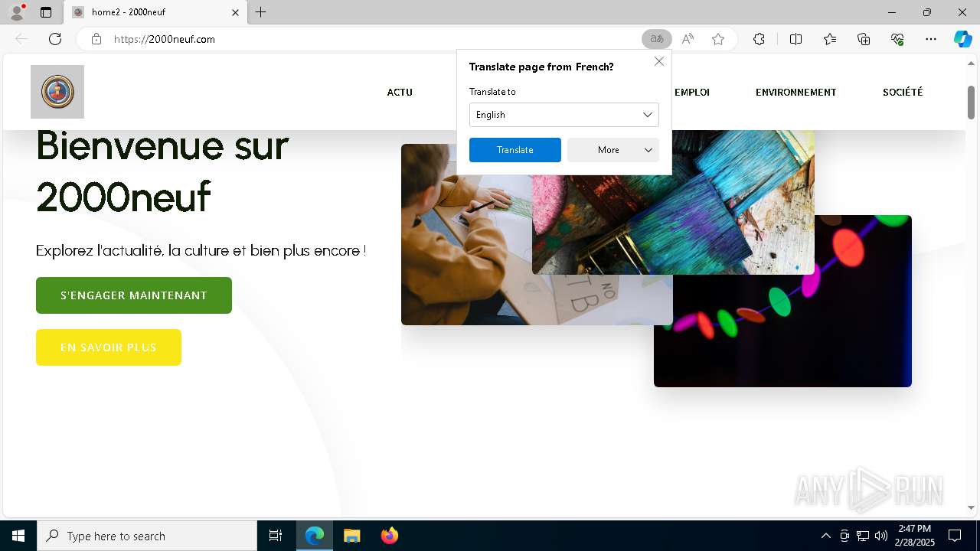Image resolution: width=980 pixels, height=551 pixels.
Task: Click the page vertical scrollbar thumb
Action: (x=971, y=102)
